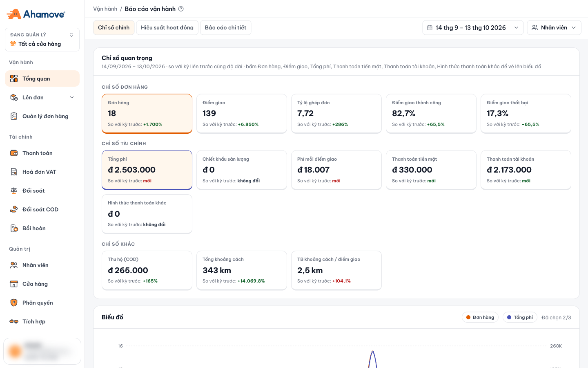Open the Đối soát COD page

42,209
